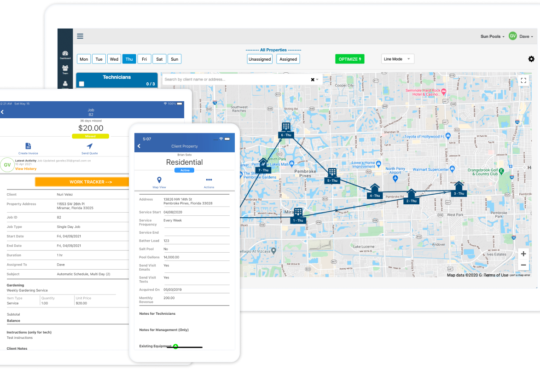540x370 pixels.
Task: Select the map stop marker labeled 6 - Thu
Action: (x=286, y=131)
